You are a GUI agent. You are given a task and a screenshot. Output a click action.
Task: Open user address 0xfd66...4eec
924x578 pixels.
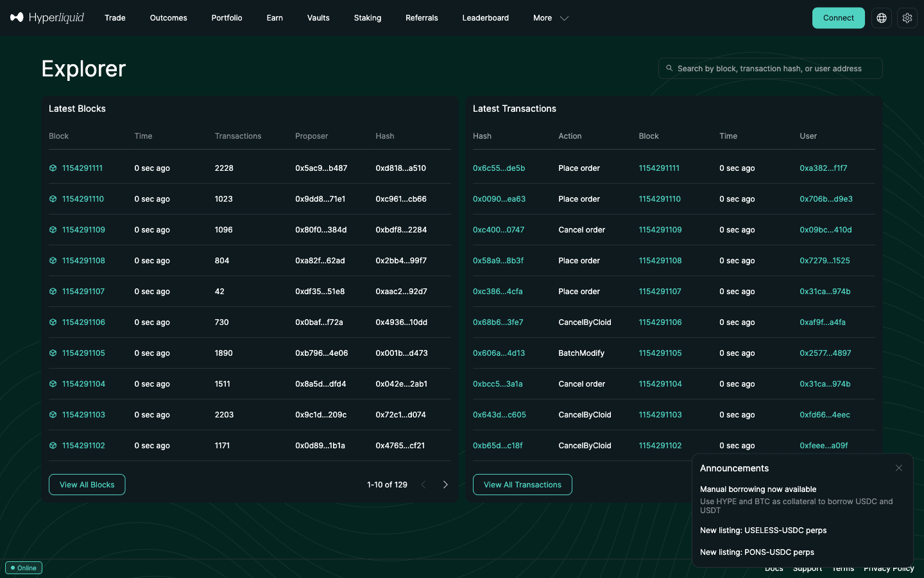(x=825, y=415)
